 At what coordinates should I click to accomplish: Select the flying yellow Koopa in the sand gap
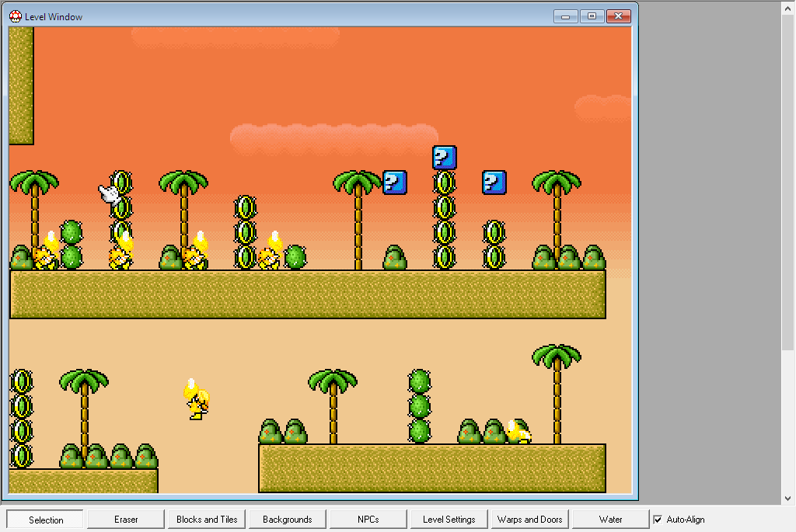[x=197, y=400]
